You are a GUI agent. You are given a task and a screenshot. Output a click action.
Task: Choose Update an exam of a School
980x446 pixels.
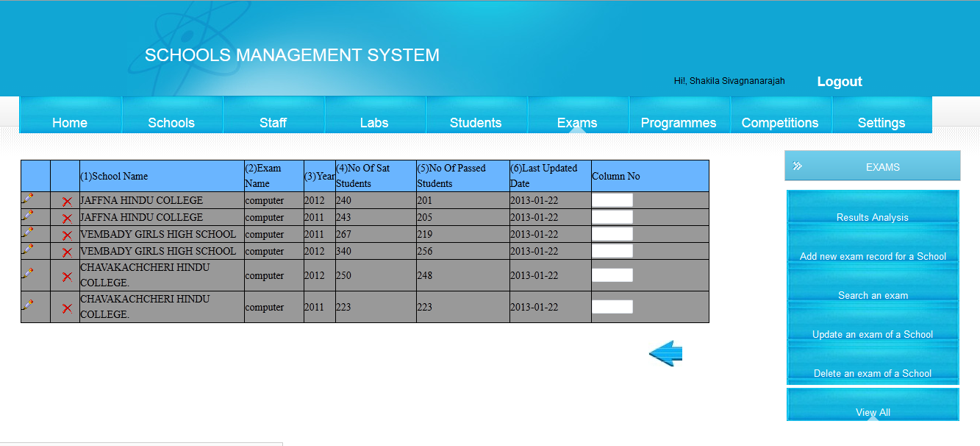(872, 334)
